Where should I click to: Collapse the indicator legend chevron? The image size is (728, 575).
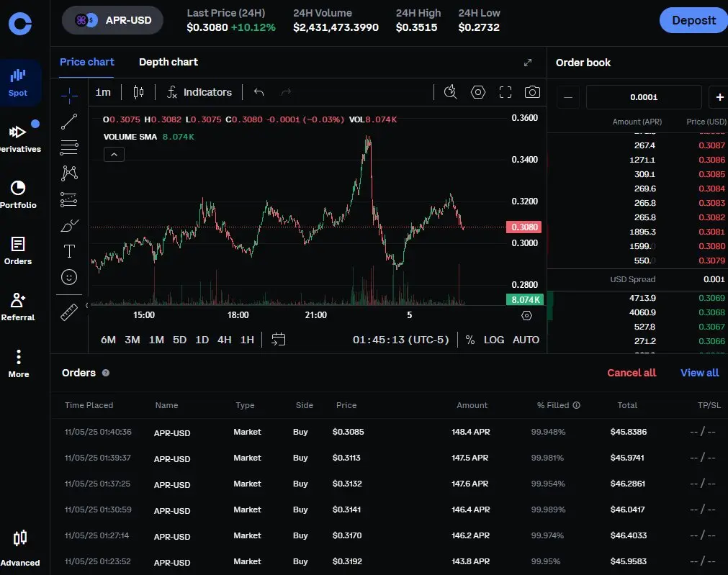[x=114, y=155]
